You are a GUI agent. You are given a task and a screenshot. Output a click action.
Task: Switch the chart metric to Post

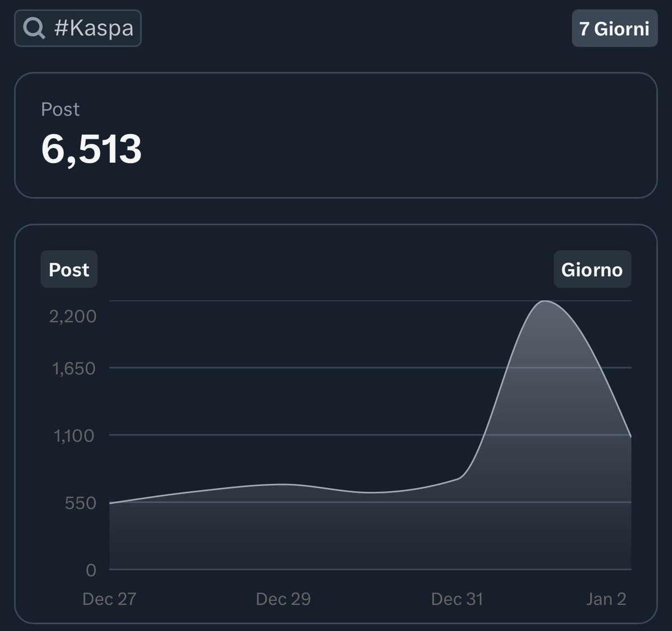tap(68, 269)
